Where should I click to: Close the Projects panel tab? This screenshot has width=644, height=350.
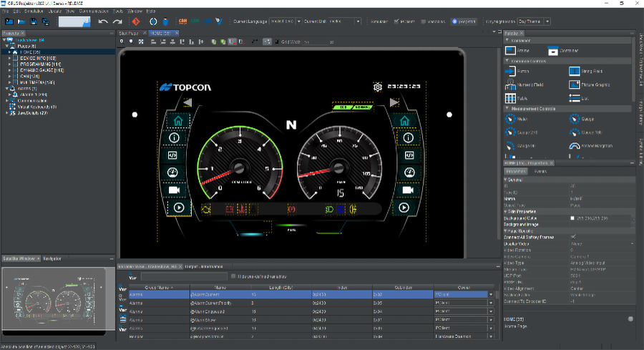click(23, 33)
